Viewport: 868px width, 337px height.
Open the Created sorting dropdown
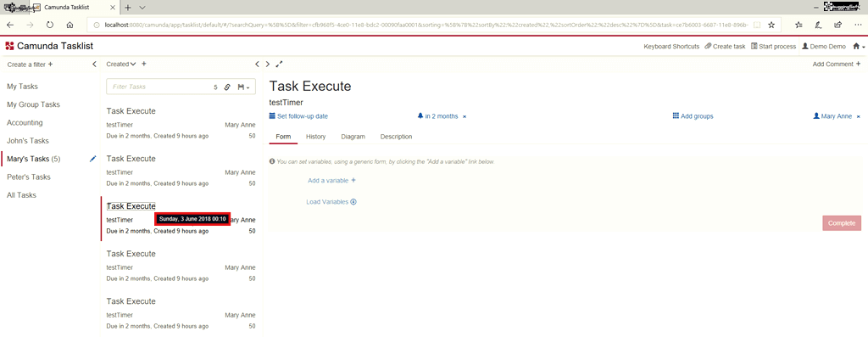click(x=121, y=65)
